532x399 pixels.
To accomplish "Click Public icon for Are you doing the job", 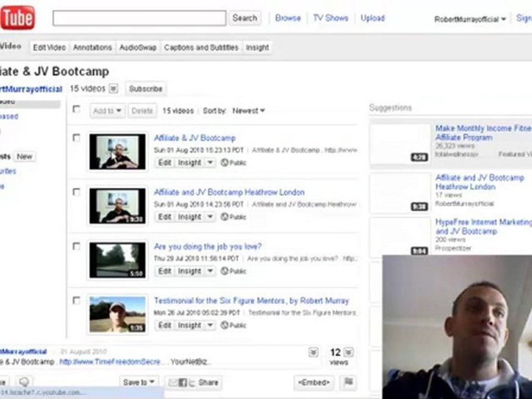I will [224, 271].
